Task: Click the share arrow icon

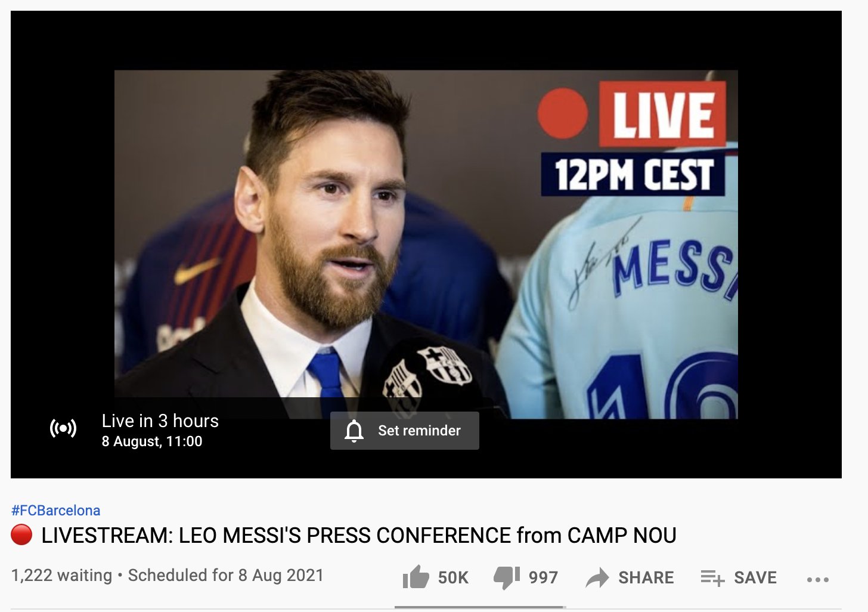Action: [597, 577]
